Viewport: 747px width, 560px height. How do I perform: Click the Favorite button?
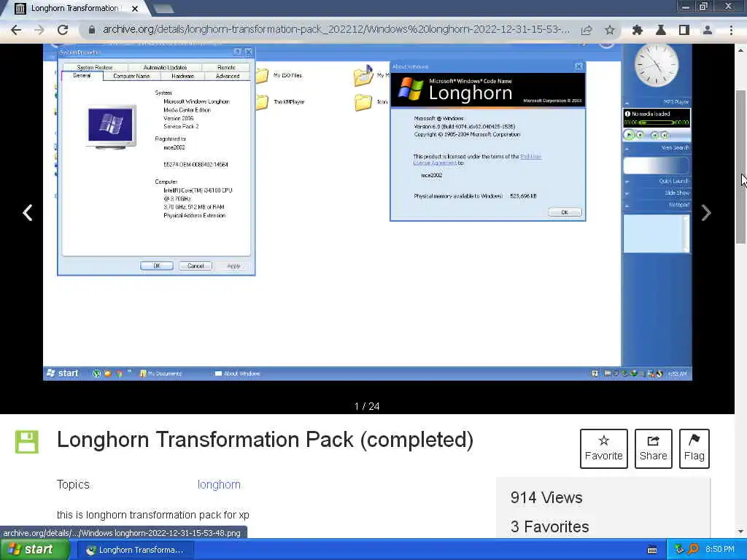(x=603, y=448)
